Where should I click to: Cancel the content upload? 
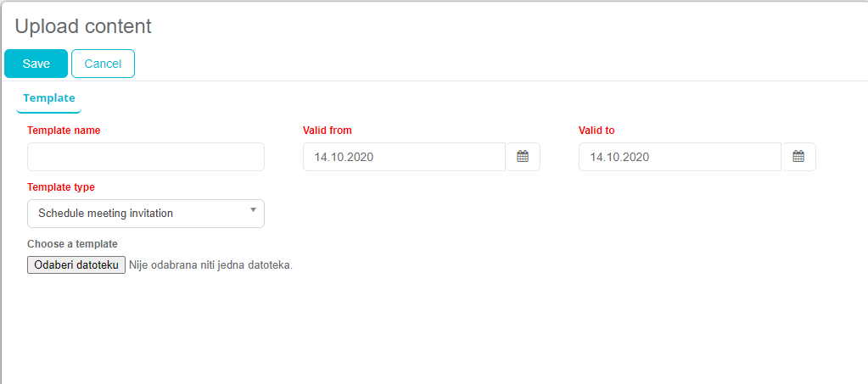(103, 64)
